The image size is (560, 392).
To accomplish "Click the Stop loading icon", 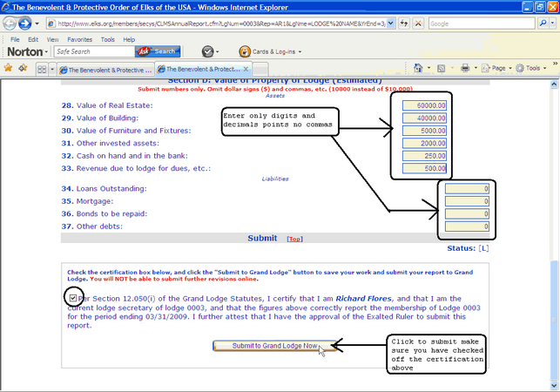I will point(417,24).
